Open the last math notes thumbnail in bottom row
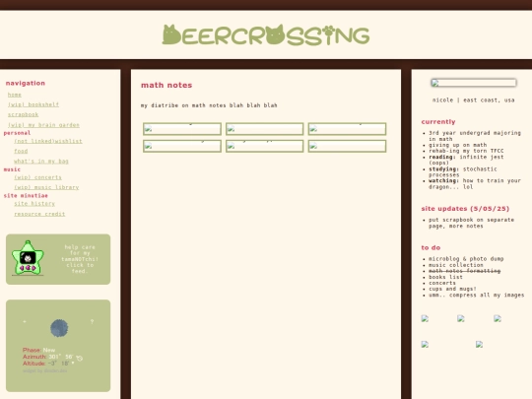This screenshot has width=532, height=399. tap(347, 146)
